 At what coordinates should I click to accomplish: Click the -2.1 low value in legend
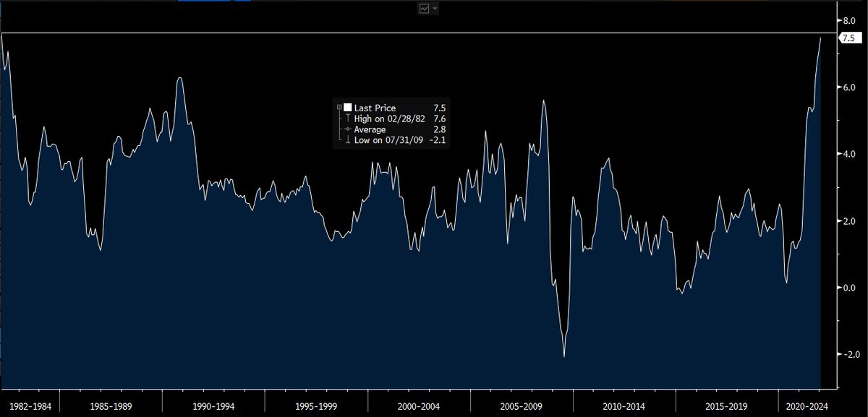[436, 140]
